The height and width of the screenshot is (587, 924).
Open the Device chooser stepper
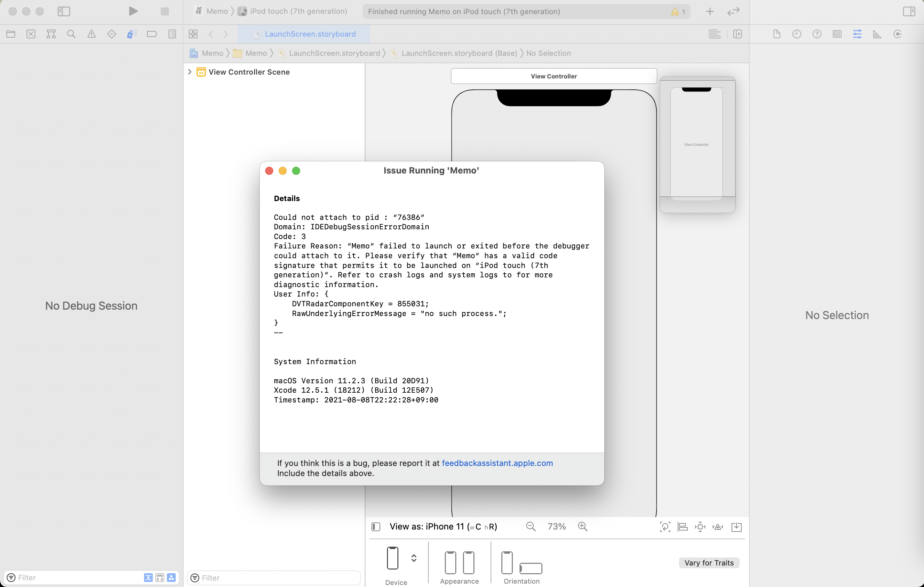414,558
